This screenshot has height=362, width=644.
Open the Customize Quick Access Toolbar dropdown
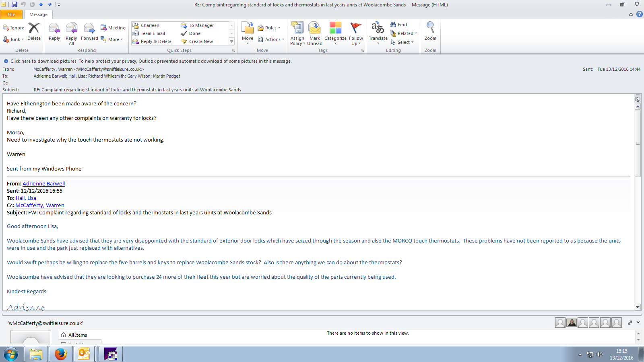click(x=59, y=5)
